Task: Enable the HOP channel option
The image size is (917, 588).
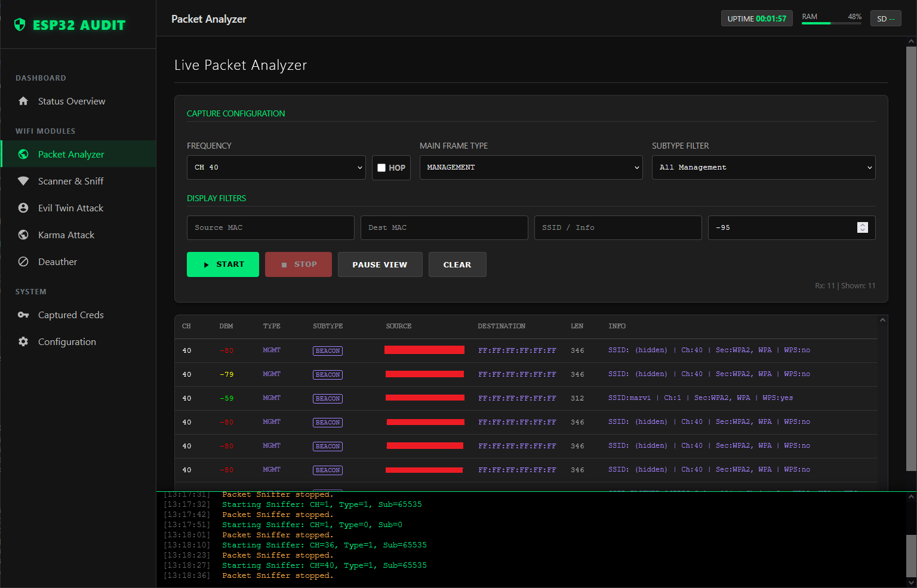Action: coord(381,168)
